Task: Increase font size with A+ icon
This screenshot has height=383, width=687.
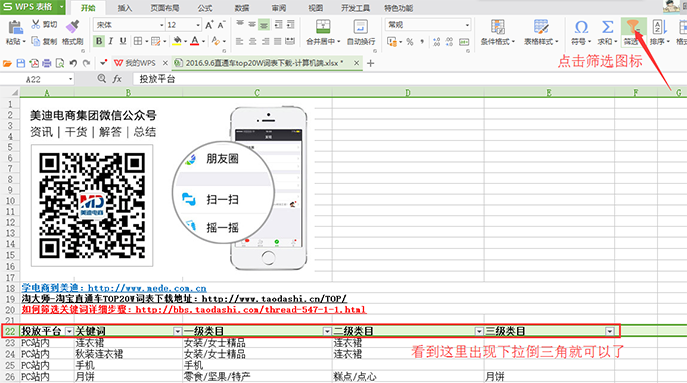Action: point(209,25)
